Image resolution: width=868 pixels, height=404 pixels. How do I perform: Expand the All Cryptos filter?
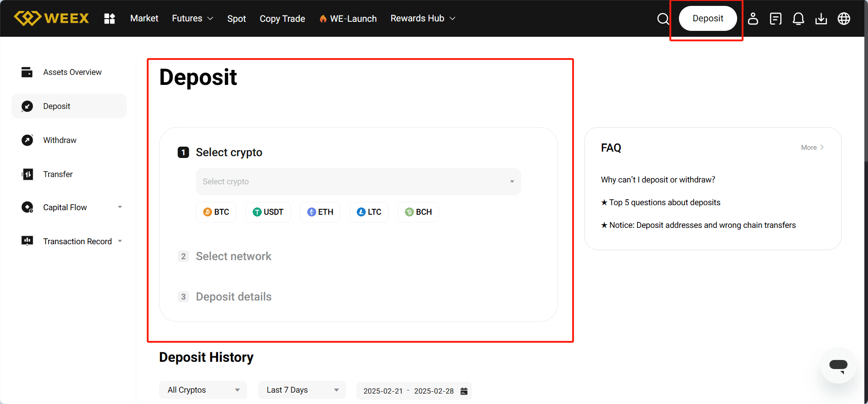(x=203, y=390)
